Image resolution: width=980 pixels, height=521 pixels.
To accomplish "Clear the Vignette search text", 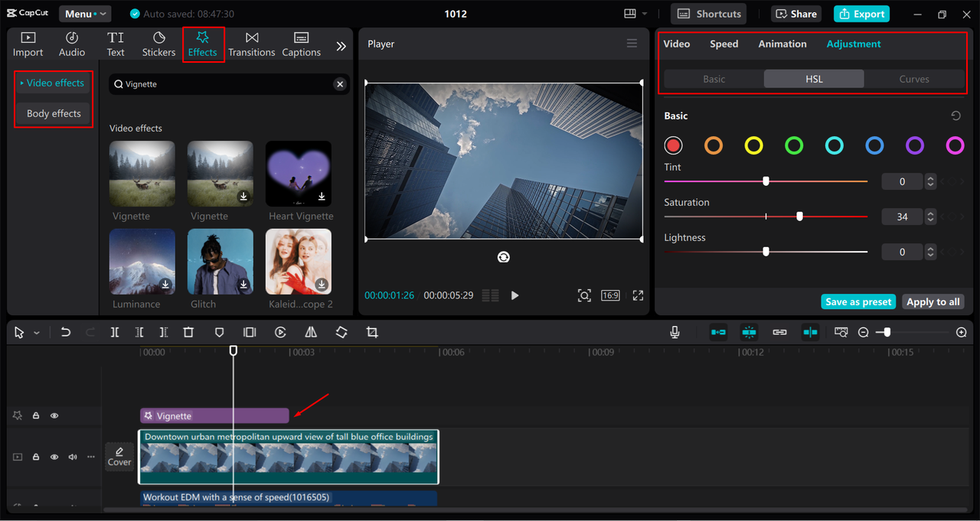I will coord(340,84).
